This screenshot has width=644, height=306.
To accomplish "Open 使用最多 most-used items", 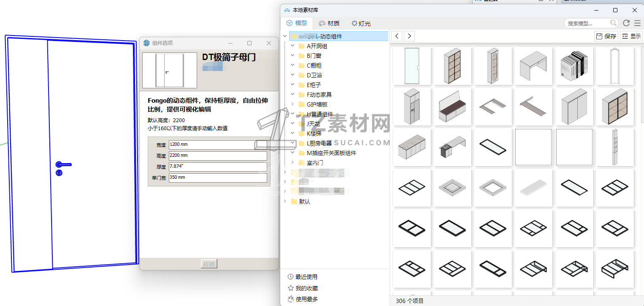I will (303, 299).
